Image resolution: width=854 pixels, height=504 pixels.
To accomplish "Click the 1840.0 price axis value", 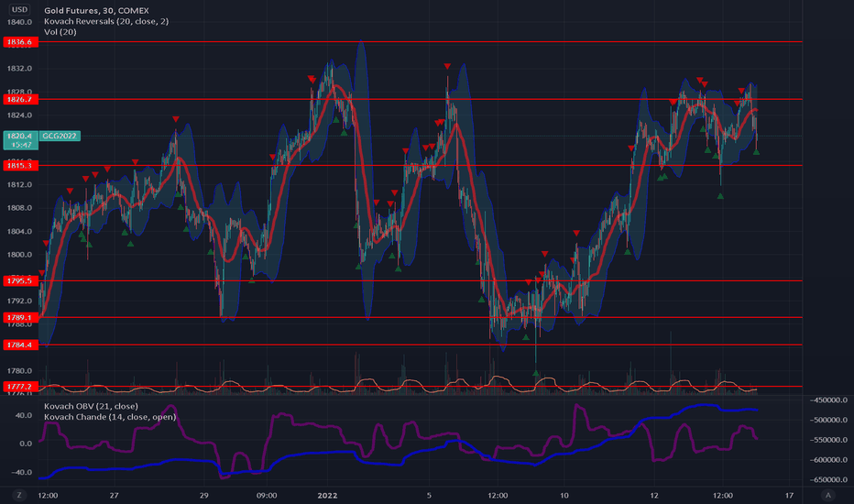I will tap(19, 22).
